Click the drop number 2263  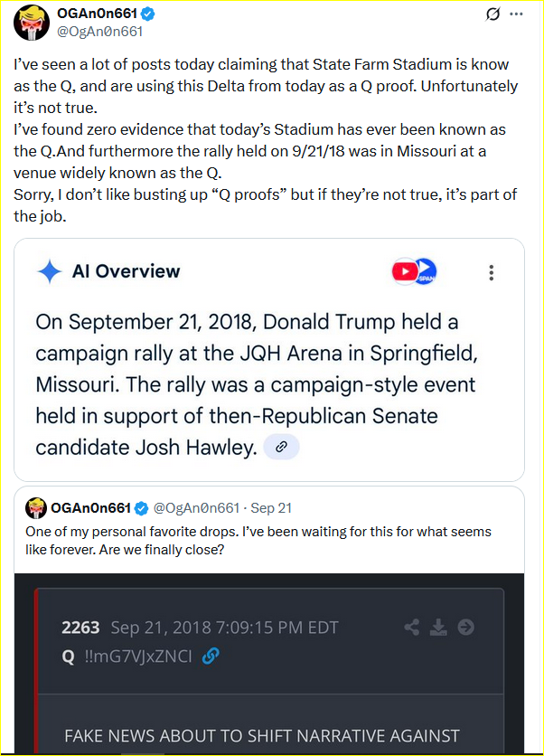coord(81,628)
